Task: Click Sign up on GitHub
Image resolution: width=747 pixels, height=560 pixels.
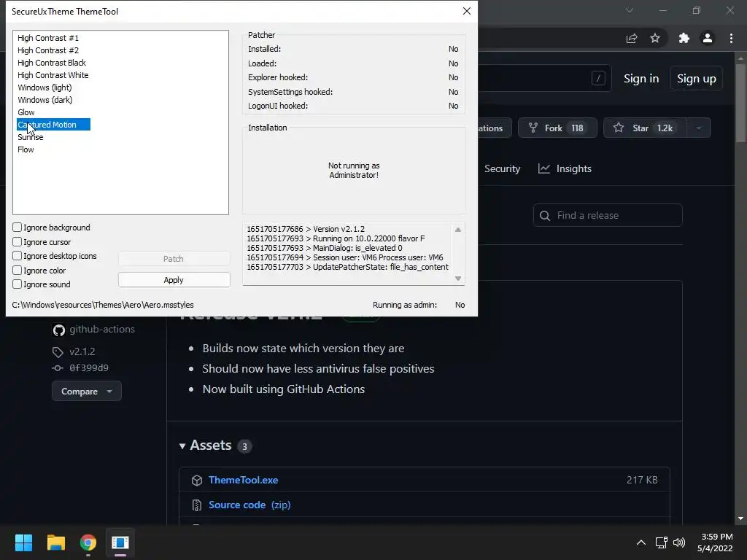Action: 697,79
